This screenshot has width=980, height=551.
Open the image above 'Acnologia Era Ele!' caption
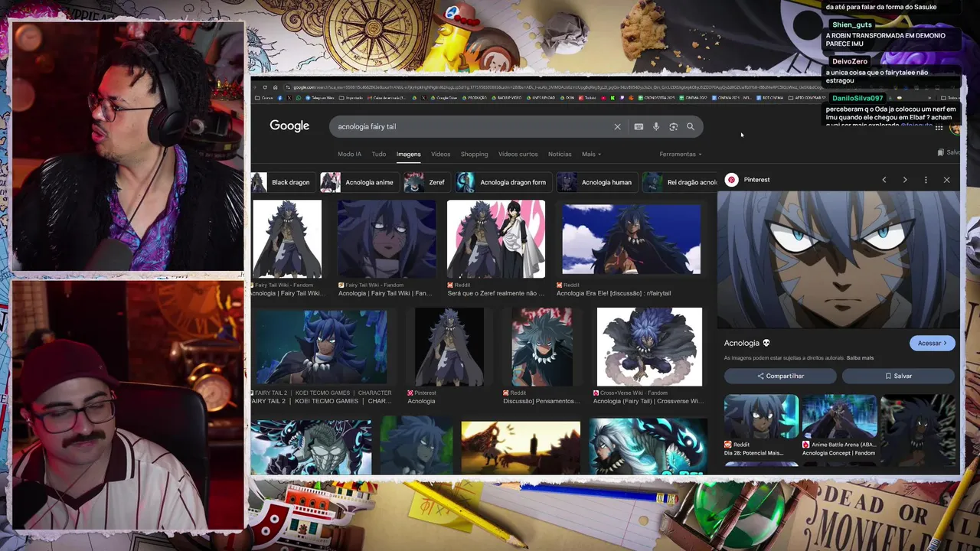pyautogui.click(x=632, y=239)
